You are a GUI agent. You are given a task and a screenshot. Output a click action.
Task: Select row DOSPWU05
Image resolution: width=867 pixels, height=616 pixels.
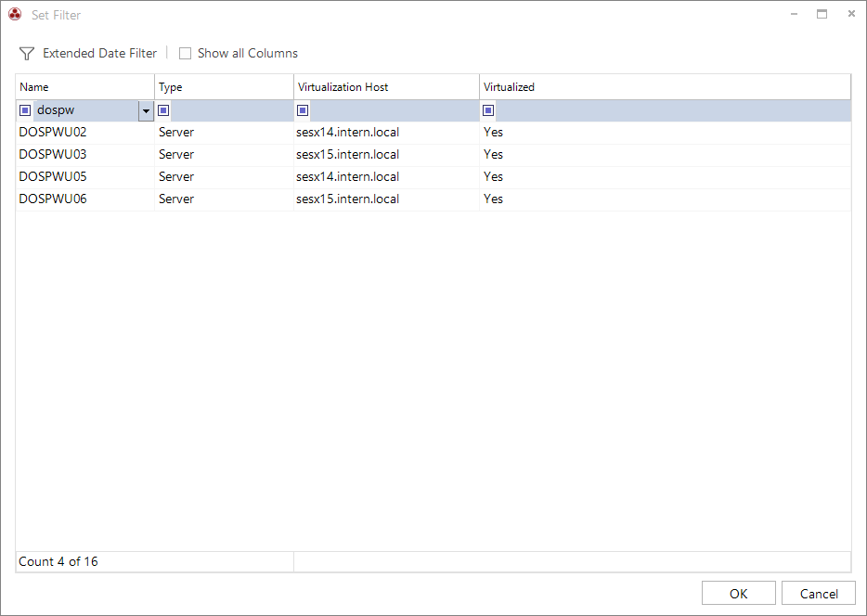pos(433,177)
